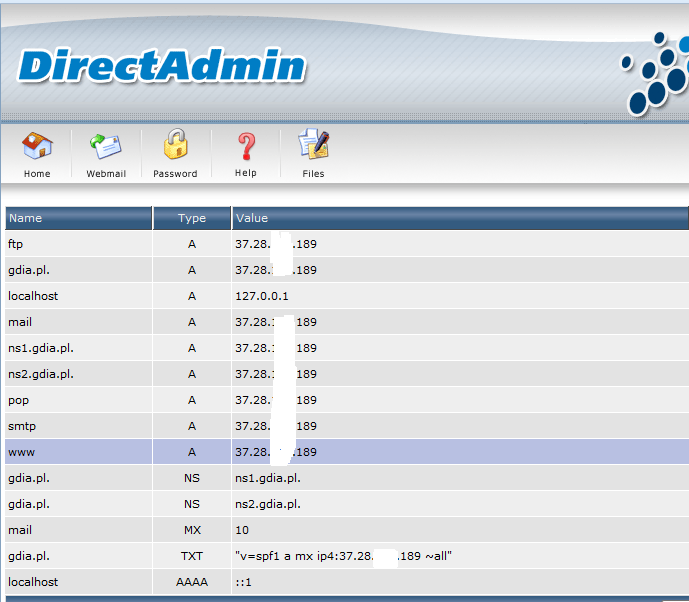Click the smtp row IP value

tap(276, 426)
